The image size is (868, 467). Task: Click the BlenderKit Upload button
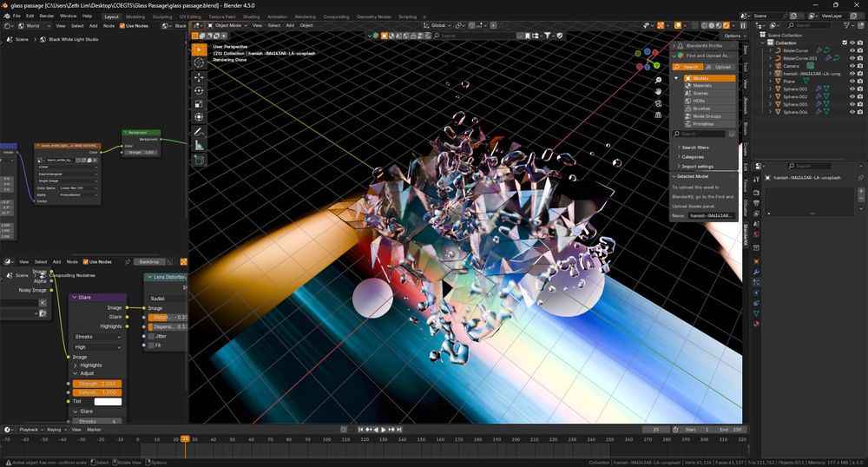[x=720, y=66]
